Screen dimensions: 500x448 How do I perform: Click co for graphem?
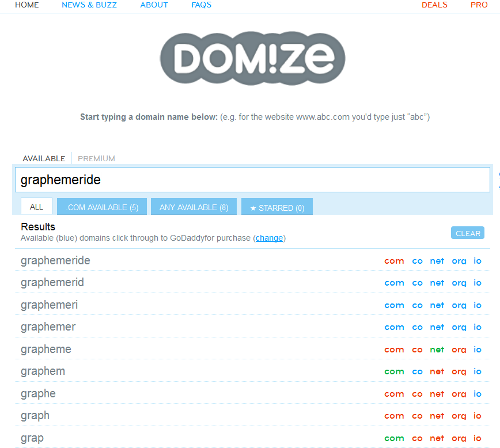click(418, 372)
